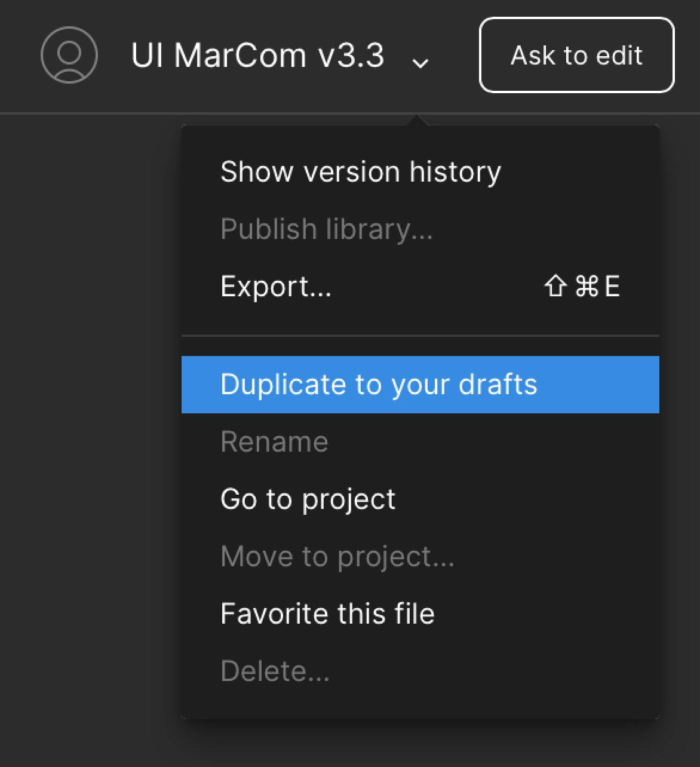
Task: Click the "Delete..." menu option
Action: [275, 671]
